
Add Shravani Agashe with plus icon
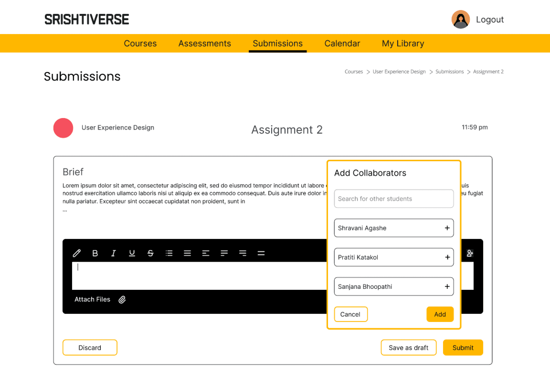point(447,228)
